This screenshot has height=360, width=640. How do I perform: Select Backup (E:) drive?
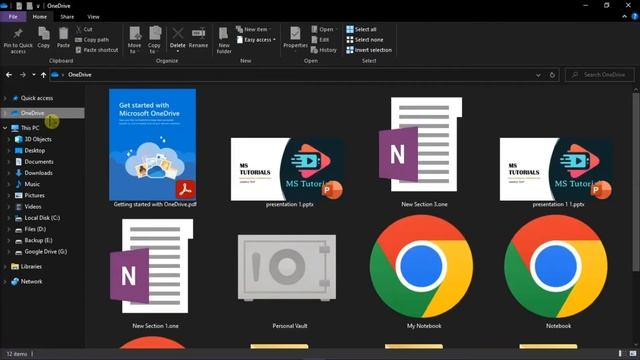coord(38,240)
